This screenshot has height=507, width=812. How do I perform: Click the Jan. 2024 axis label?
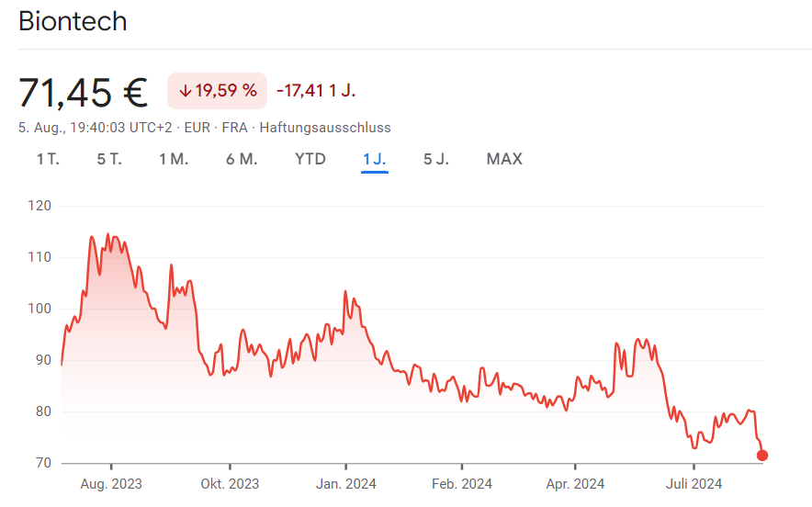tap(346, 484)
